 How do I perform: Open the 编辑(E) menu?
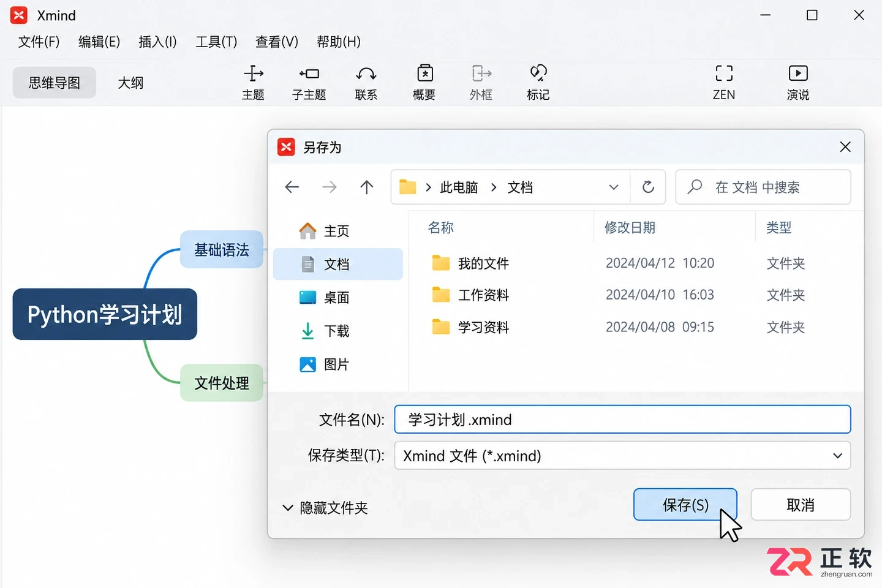click(99, 42)
